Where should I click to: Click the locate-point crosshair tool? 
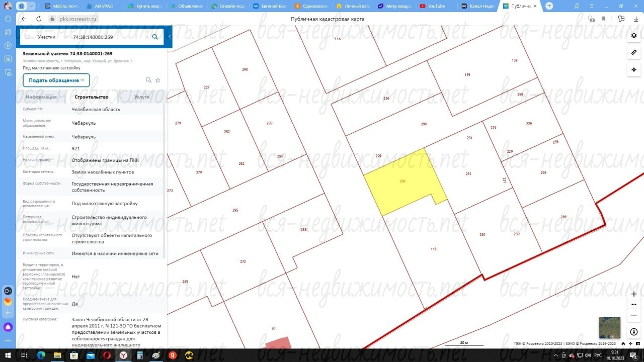tap(634, 69)
